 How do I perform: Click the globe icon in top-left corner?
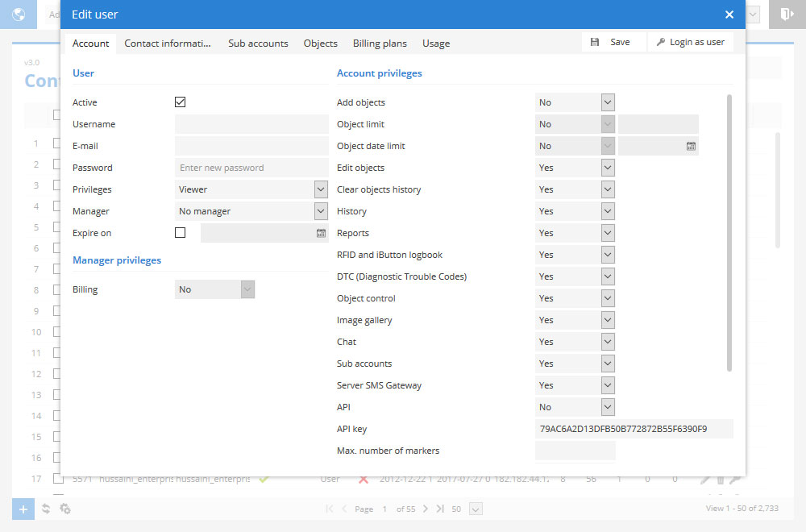[x=18, y=15]
